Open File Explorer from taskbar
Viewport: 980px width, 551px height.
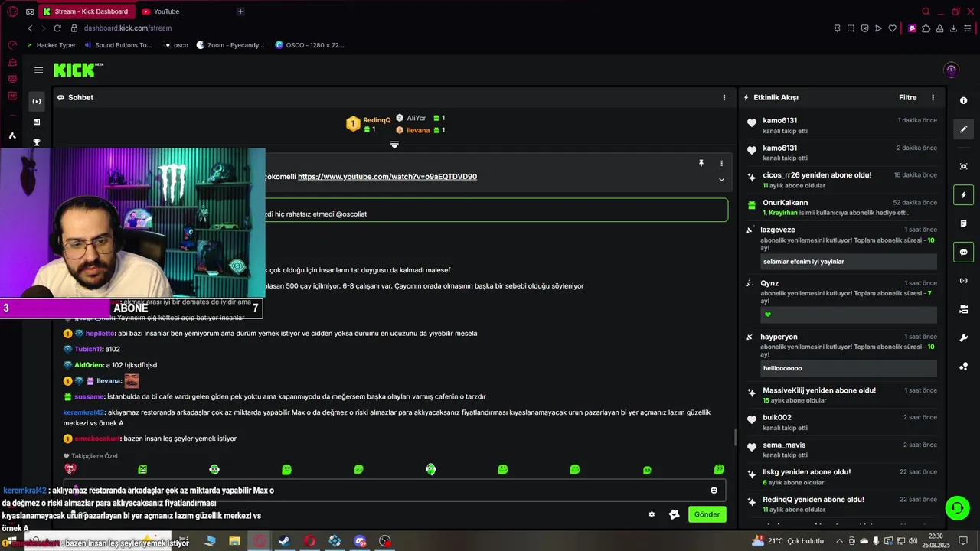[235, 541]
